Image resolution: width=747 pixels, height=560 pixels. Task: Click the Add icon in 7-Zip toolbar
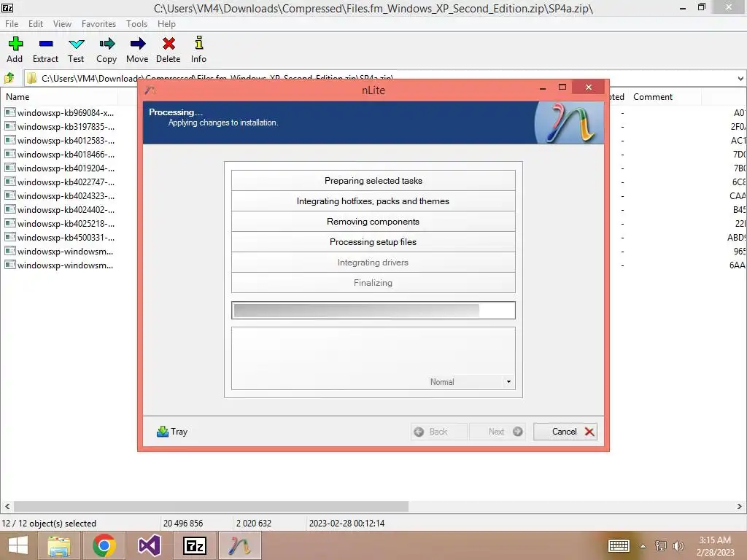click(15, 44)
